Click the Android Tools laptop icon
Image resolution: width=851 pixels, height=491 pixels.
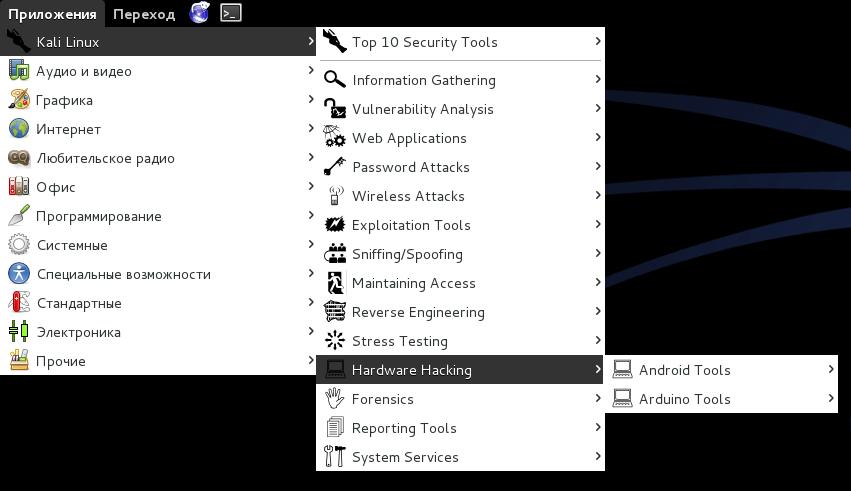(622, 370)
